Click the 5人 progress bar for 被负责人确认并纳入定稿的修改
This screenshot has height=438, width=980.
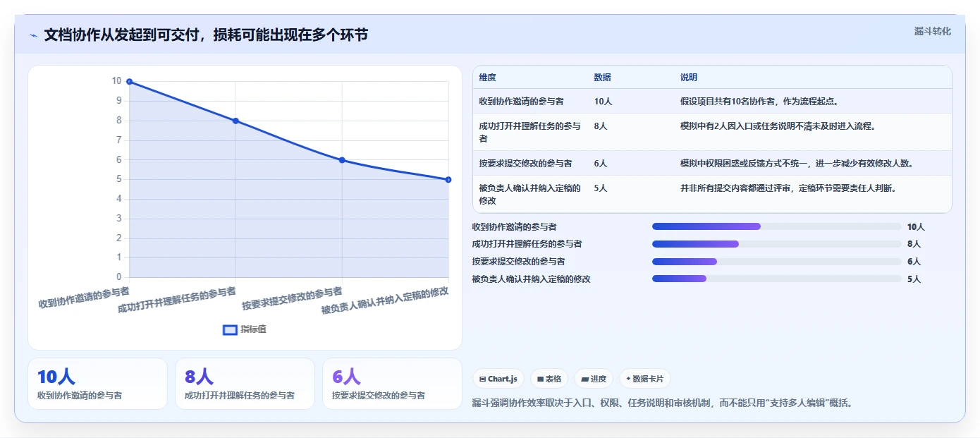tap(777, 279)
